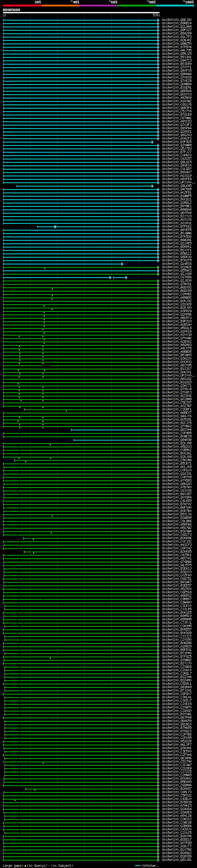The width and height of the screenshot is (197, 868).
Task: Open hit UniRef100_Q2L8A8
Action: tap(177, 26)
